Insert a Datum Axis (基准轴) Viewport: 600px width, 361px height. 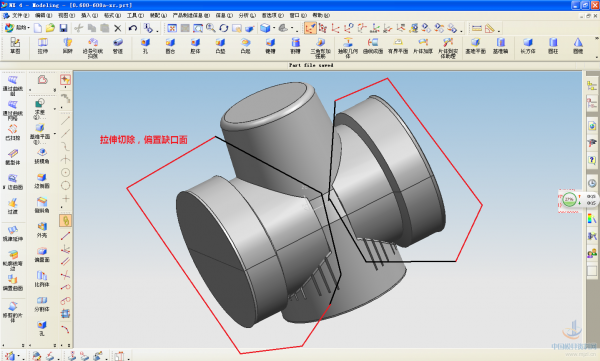click(x=501, y=46)
